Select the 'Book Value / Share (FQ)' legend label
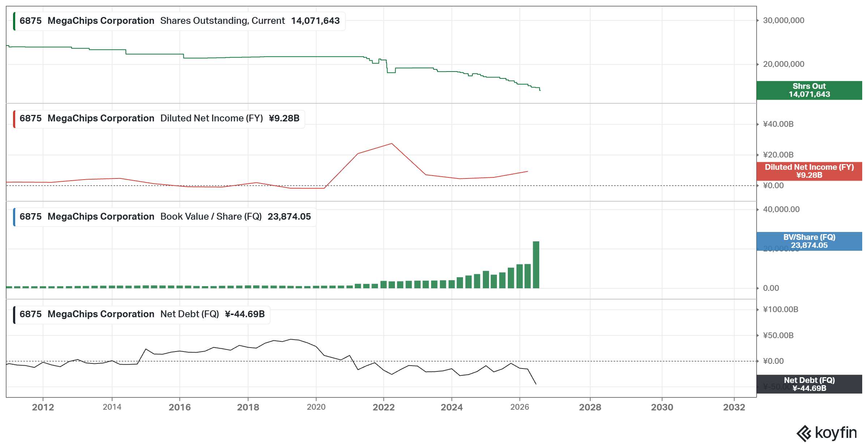This screenshot has height=448, width=868. click(x=211, y=217)
